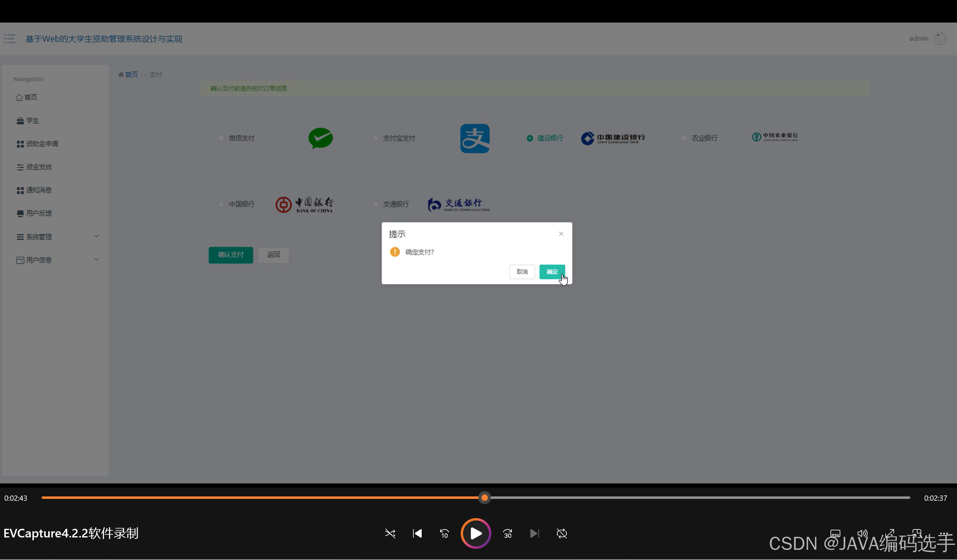Select the 支付宝支付 radio button
The width and height of the screenshot is (957, 560).
click(375, 138)
